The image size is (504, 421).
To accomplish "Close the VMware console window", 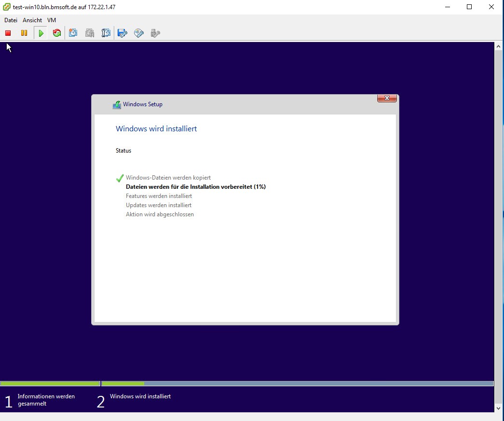I will coord(491,7).
